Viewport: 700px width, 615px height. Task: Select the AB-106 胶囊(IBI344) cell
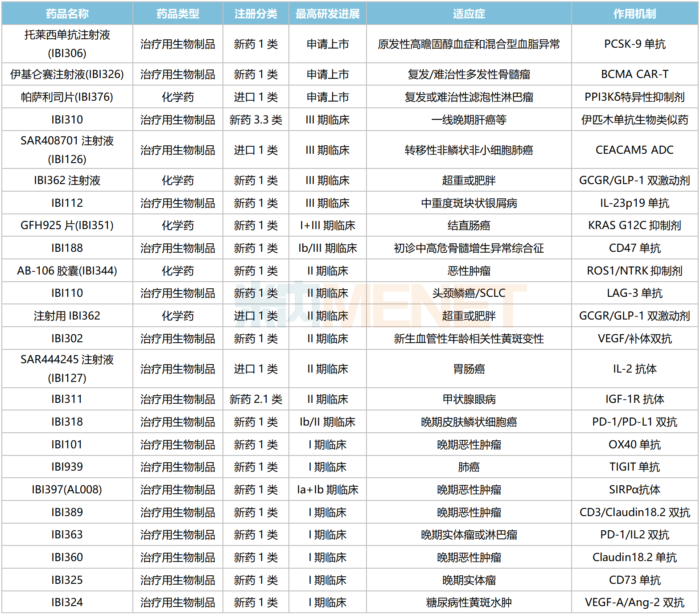pyautogui.click(x=67, y=271)
